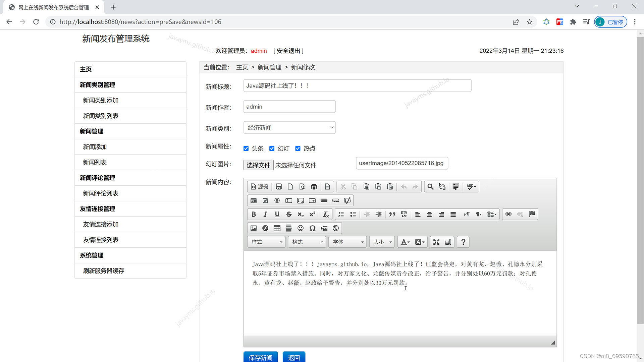Image resolution: width=644 pixels, height=362 pixels.
Task: Open the 大小 font size dropdown
Action: coord(382,242)
